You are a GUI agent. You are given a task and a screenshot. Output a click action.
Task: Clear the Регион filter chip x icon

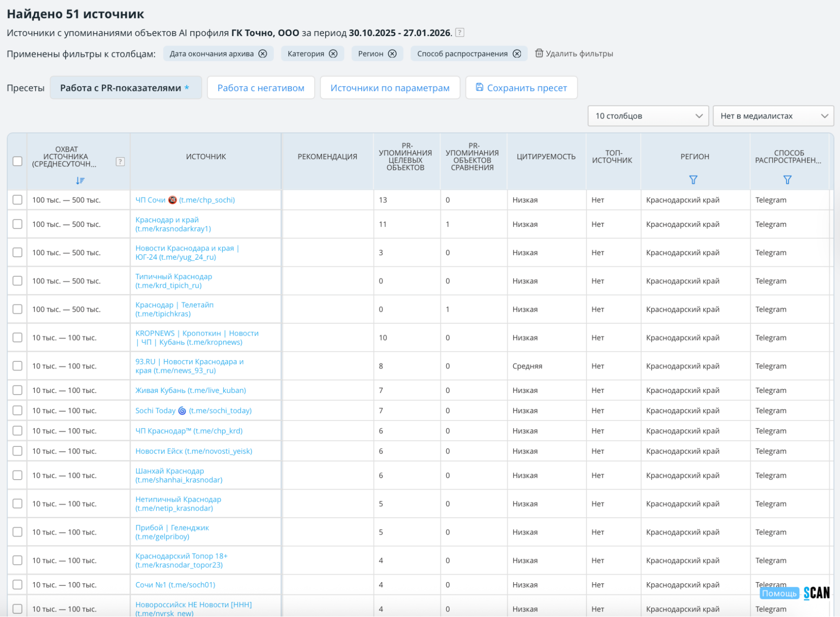tap(392, 54)
